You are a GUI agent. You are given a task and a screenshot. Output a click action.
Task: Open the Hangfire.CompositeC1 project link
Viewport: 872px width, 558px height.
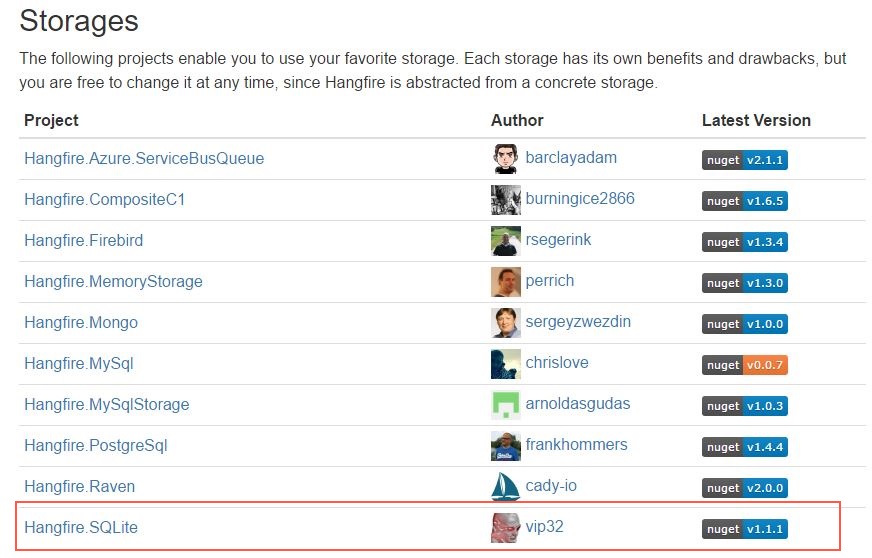point(104,200)
